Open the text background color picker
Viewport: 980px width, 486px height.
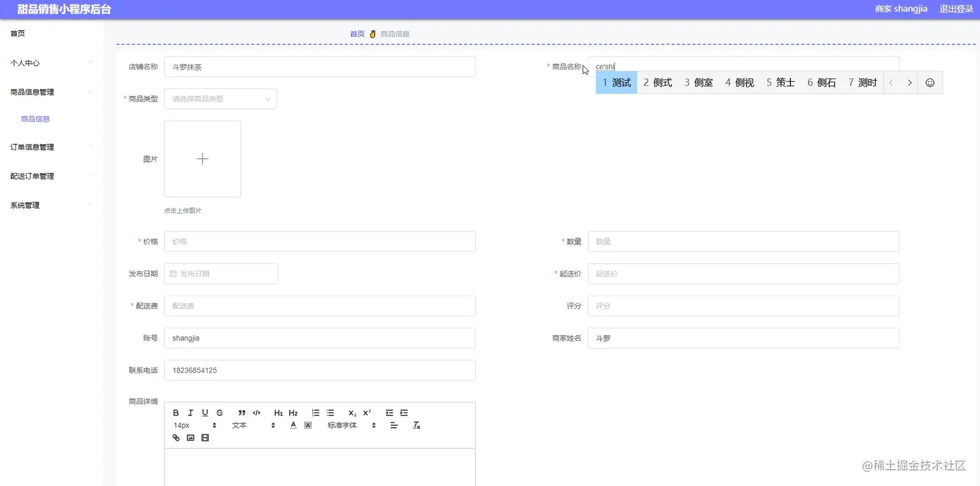pos(308,426)
